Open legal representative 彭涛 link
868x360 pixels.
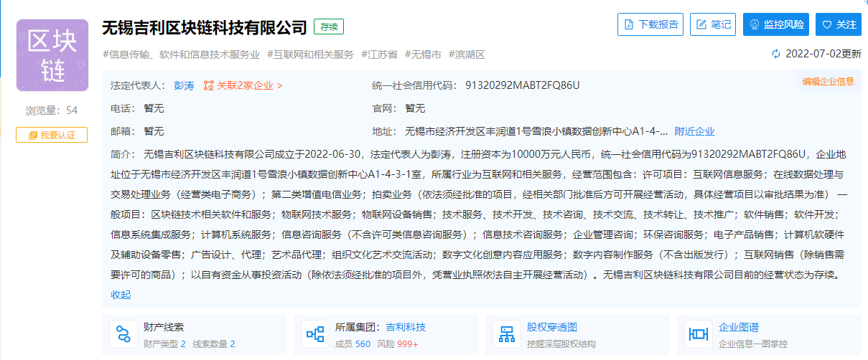[184, 85]
